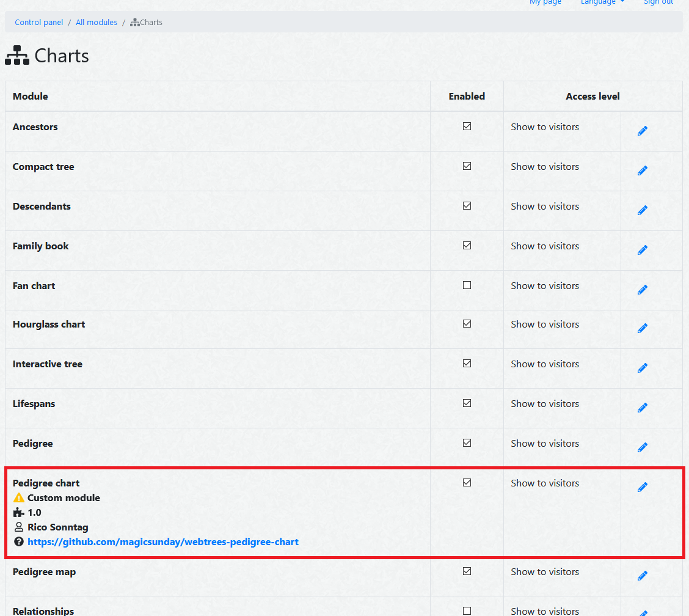Viewport: 689px width, 616px height.
Task: Select the Hourglass chart module name
Action: click(49, 324)
